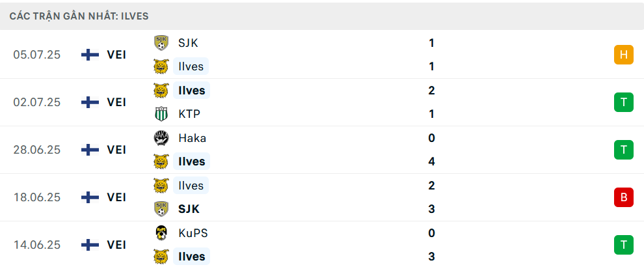Click the green T badge for 14.06.25

coord(623,245)
